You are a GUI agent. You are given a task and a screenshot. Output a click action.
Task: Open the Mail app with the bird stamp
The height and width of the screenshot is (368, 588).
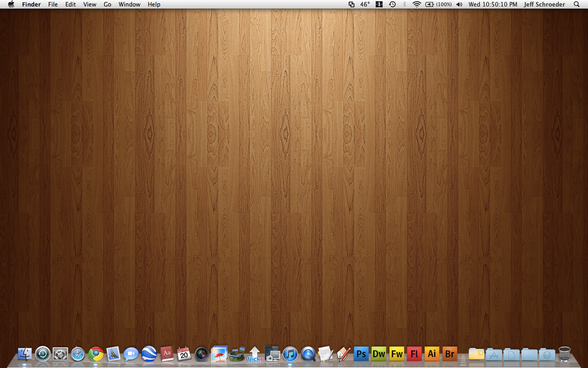113,354
